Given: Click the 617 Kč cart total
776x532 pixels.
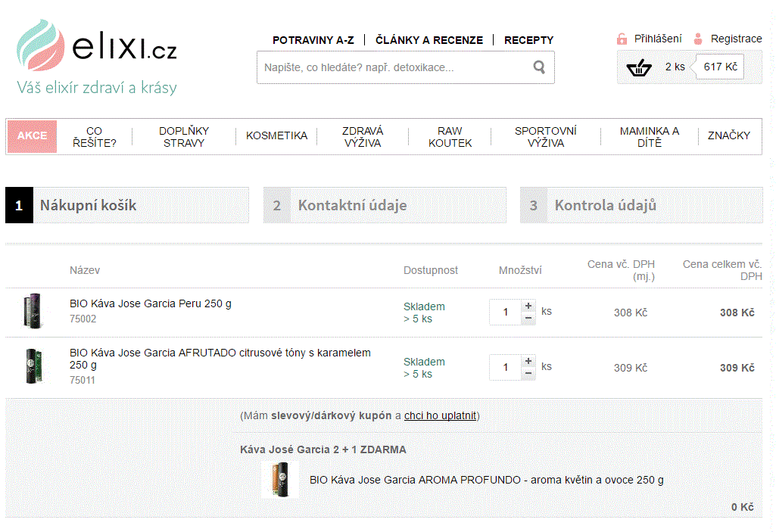Looking at the screenshot, I should pos(721,67).
